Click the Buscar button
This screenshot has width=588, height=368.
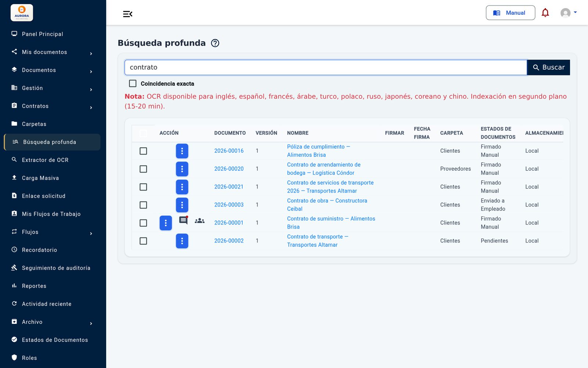pyautogui.click(x=548, y=67)
